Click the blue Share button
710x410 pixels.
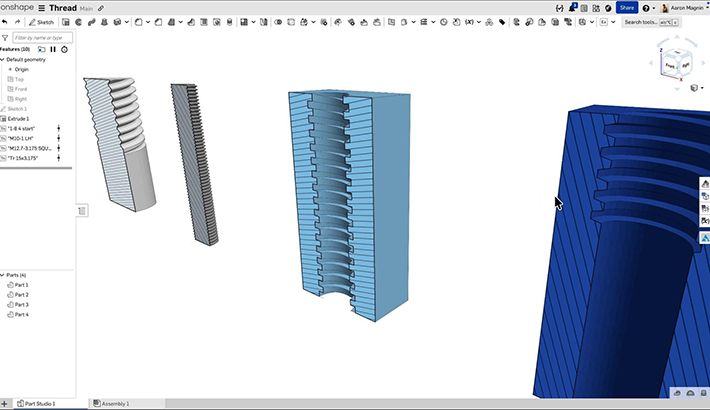[626, 7]
